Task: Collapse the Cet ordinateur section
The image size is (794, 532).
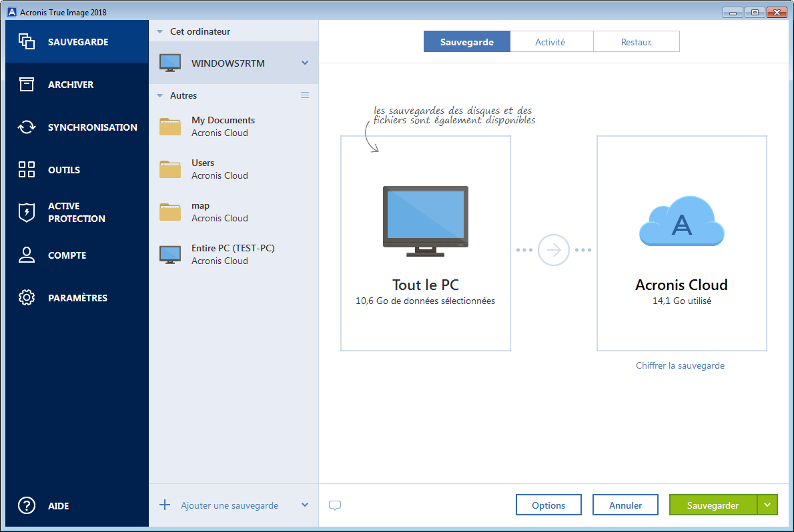Action: [x=160, y=31]
